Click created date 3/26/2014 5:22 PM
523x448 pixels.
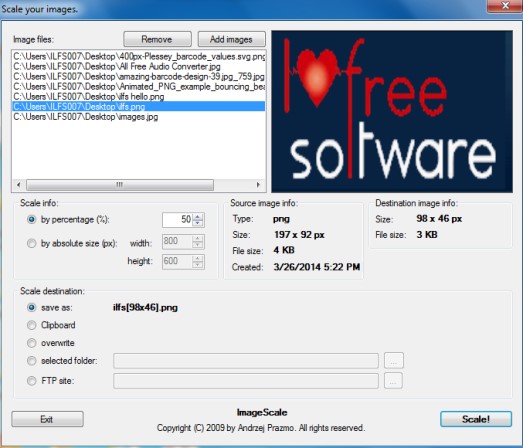click(x=317, y=267)
